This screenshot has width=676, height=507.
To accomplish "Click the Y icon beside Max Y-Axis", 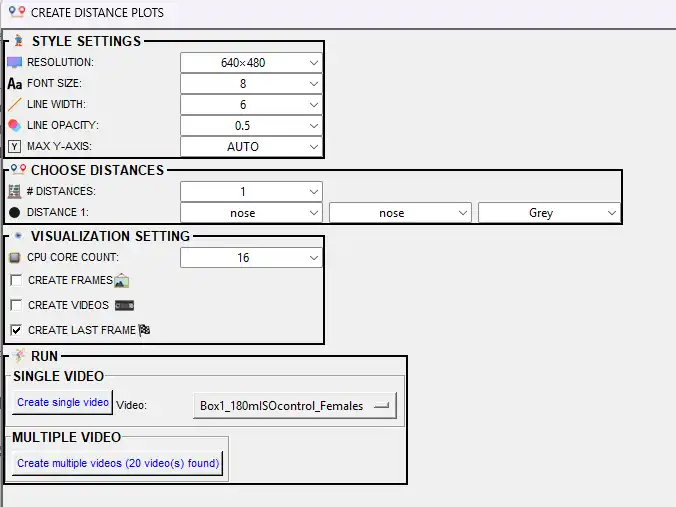I will (15, 147).
